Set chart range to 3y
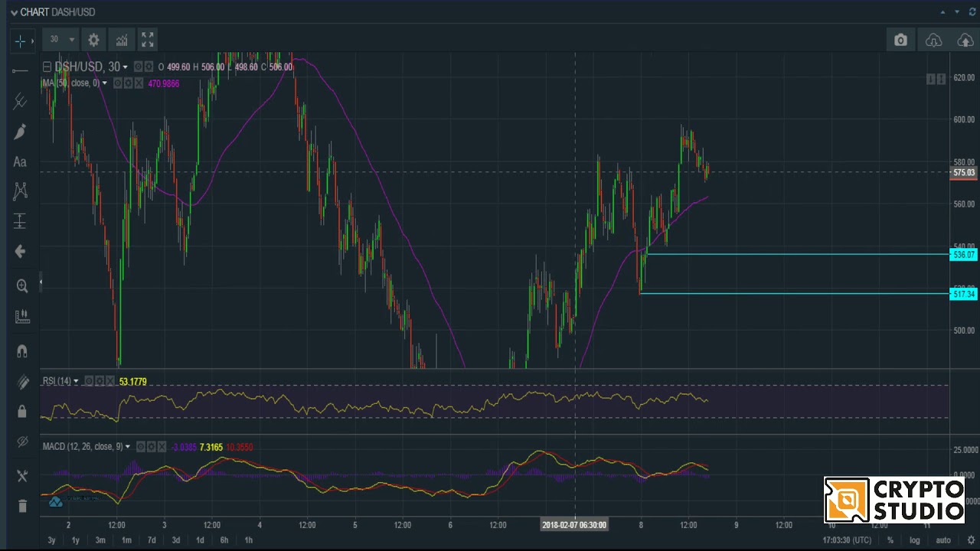980x551 pixels. click(51, 540)
